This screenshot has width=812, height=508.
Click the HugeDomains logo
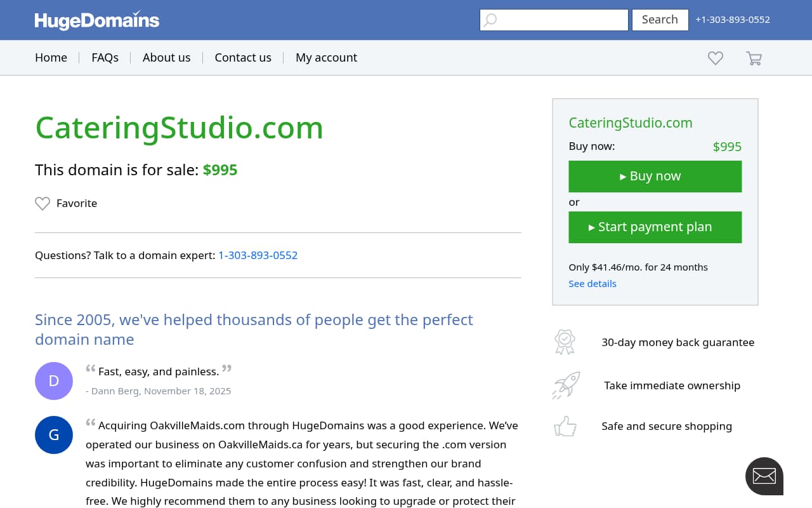[x=97, y=20]
